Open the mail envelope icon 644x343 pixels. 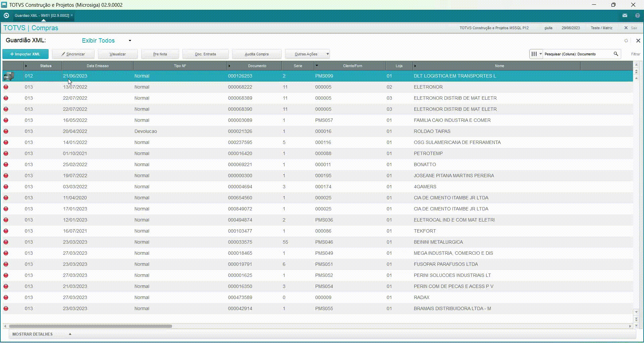click(625, 15)
